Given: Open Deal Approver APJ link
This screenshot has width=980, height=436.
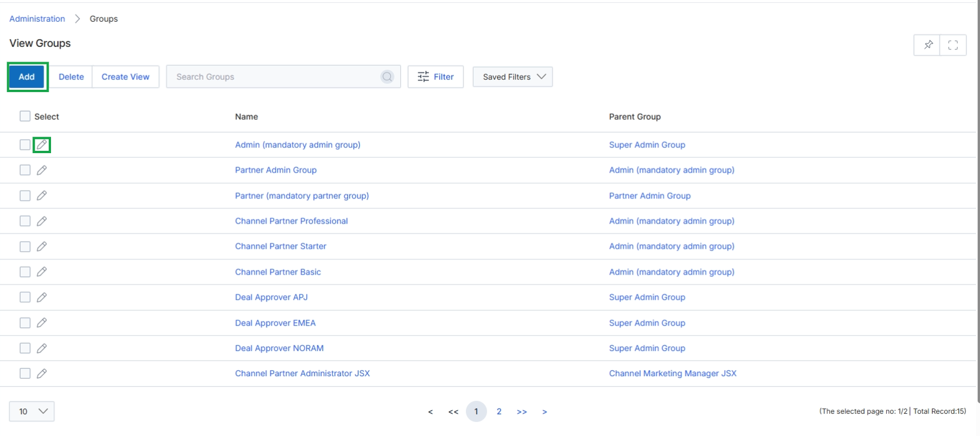Looking at the screenshot, I should (x=271, y=298).
